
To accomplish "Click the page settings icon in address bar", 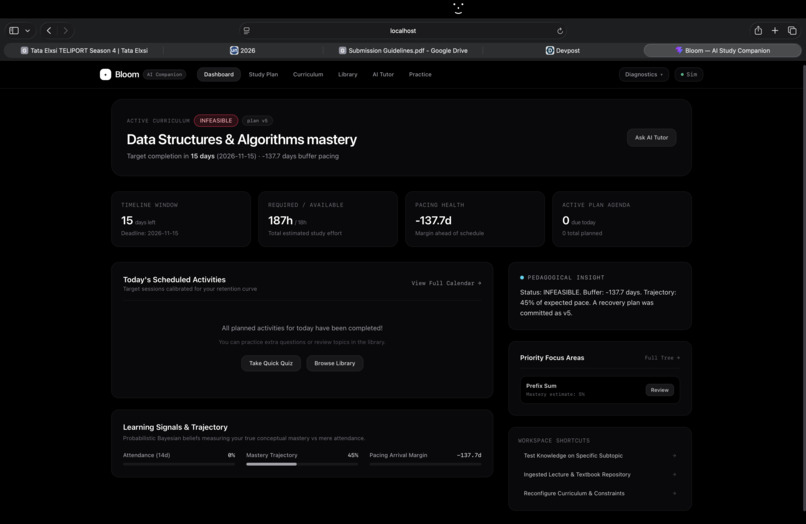I will [x=247, y=31].
